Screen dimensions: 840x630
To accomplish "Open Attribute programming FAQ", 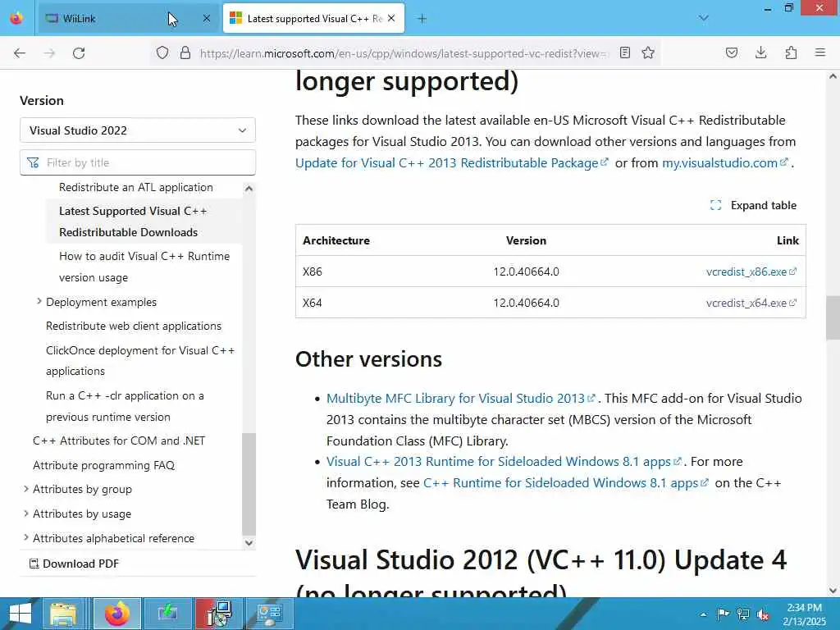I will (104, 465).
